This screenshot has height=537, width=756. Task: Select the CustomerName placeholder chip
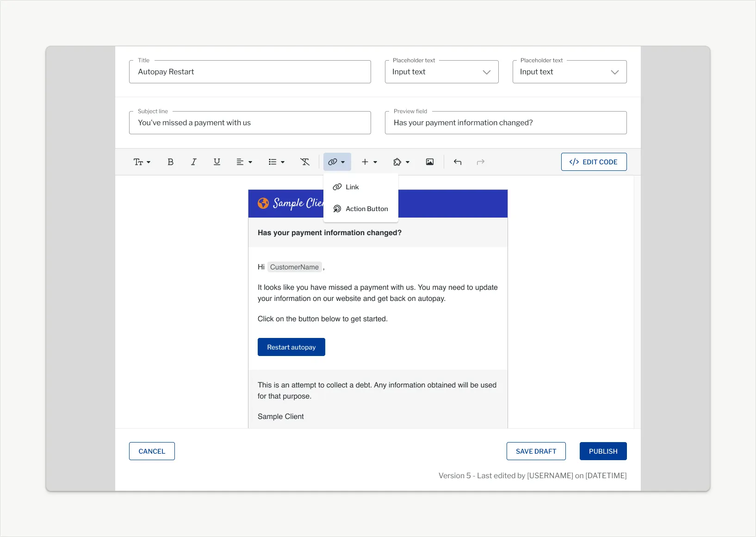pyautogui.click(x=294, y=267)
